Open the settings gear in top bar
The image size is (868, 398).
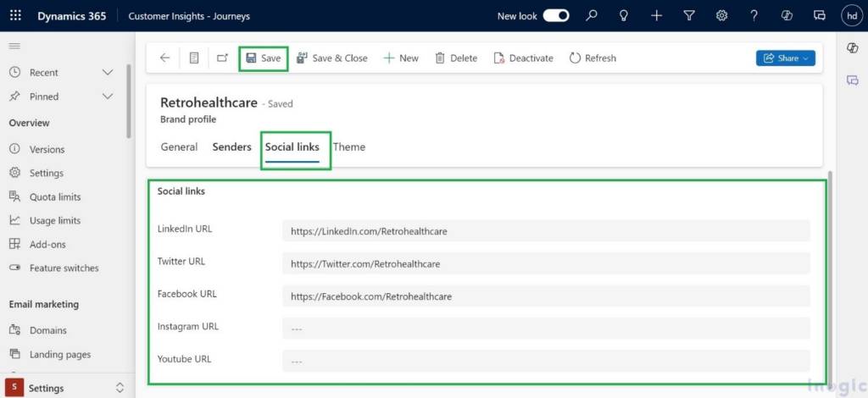click(x=721, y=16)
